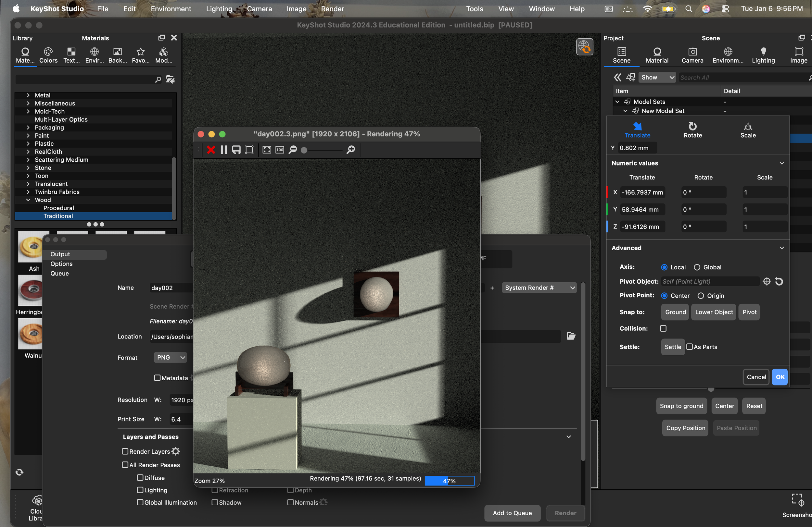Set the render view to 100% zoom
This screenshot has height=527, width=812.
tap(279, 150)
